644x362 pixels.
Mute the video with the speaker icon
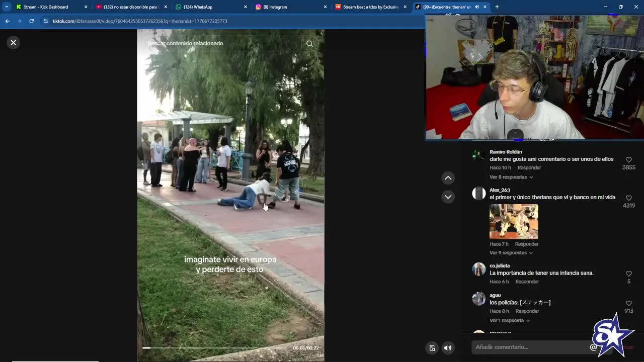point(447,348)
